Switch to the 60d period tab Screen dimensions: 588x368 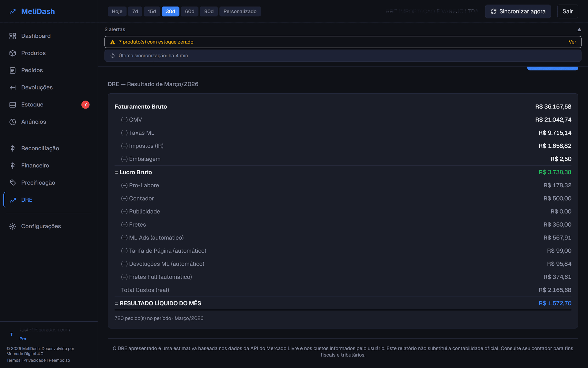[190, 11]
